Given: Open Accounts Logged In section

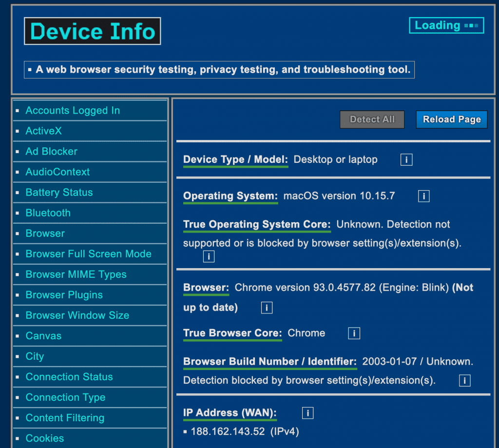Looking at the screenshot, I should [73, 111].
